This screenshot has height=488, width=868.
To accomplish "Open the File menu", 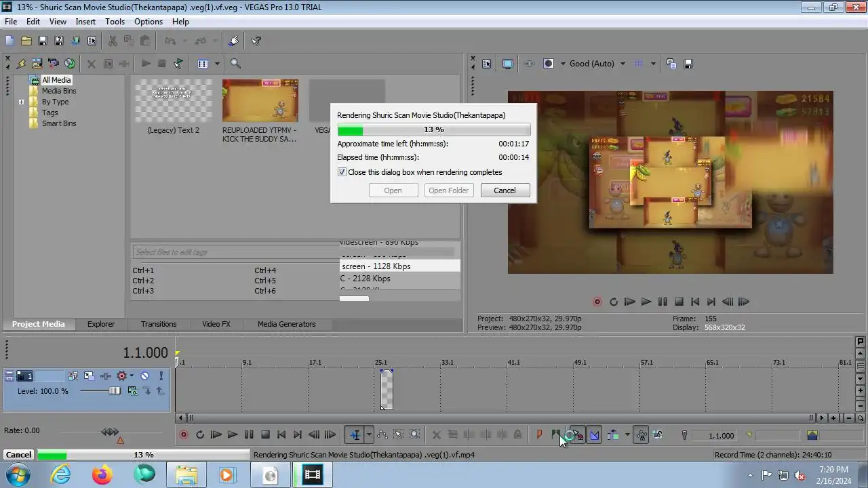I will [x=11, y=22].
